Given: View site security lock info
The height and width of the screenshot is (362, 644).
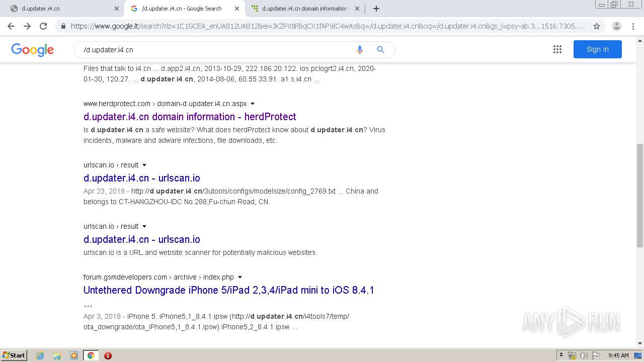Looking at the screenshot, I should 63,26.
